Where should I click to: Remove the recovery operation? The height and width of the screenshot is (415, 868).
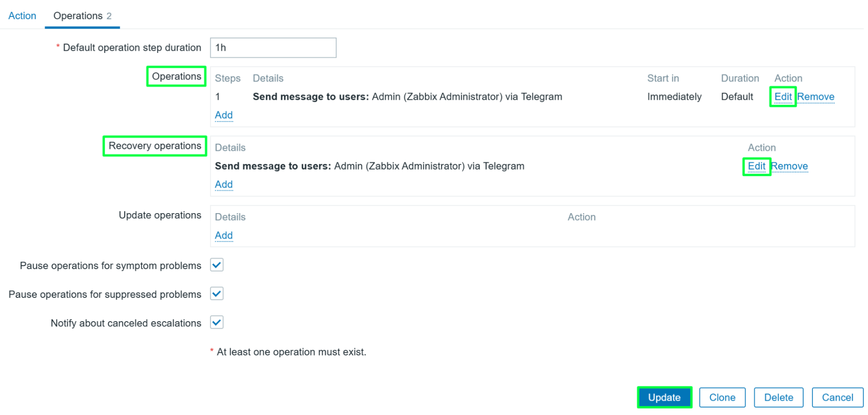tap(789, 166)
